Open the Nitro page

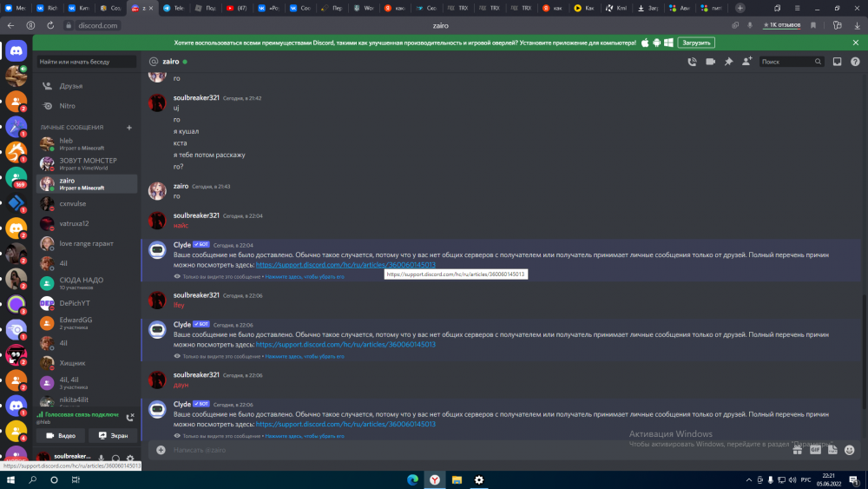[87, 106]
